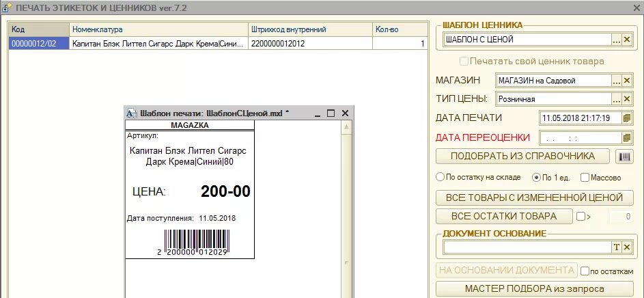Click the numeric field showing 0
This screenshot has height=298, width=644.
coord(621,216)
